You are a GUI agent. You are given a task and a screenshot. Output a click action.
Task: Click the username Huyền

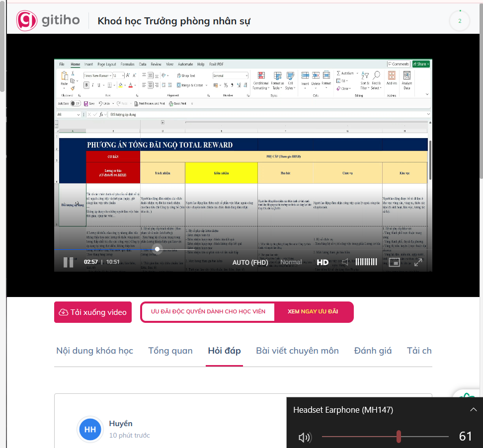pyautogui.click(x=121, y=424)
